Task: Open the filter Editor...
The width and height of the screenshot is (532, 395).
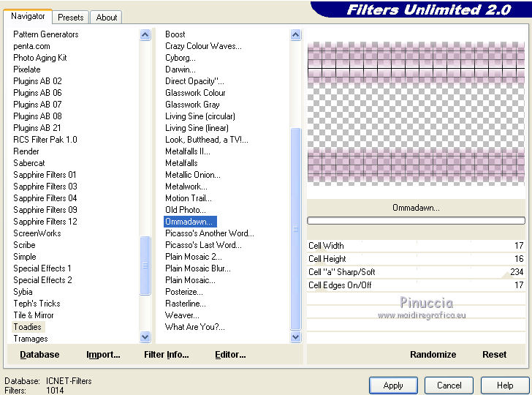Action: [x=230, y=355]
